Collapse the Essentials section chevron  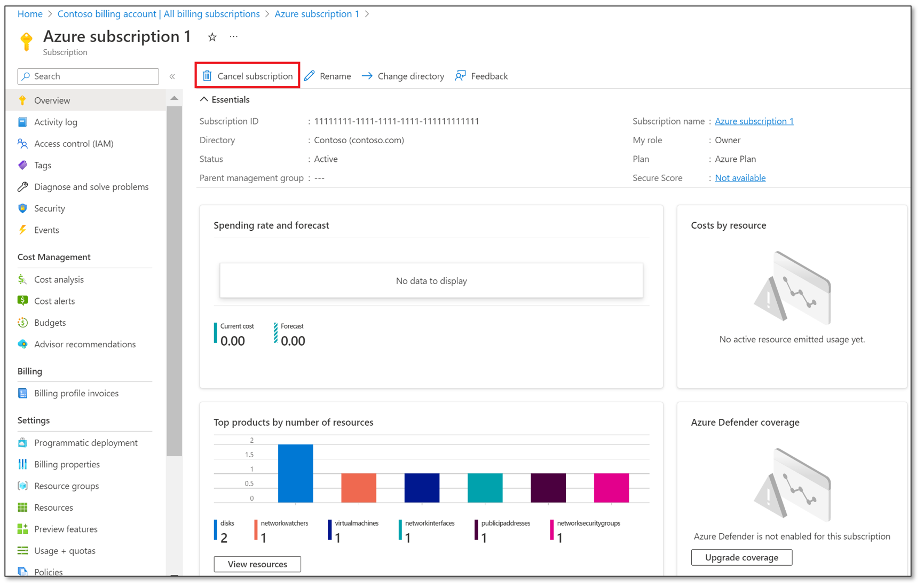[204, 99]
